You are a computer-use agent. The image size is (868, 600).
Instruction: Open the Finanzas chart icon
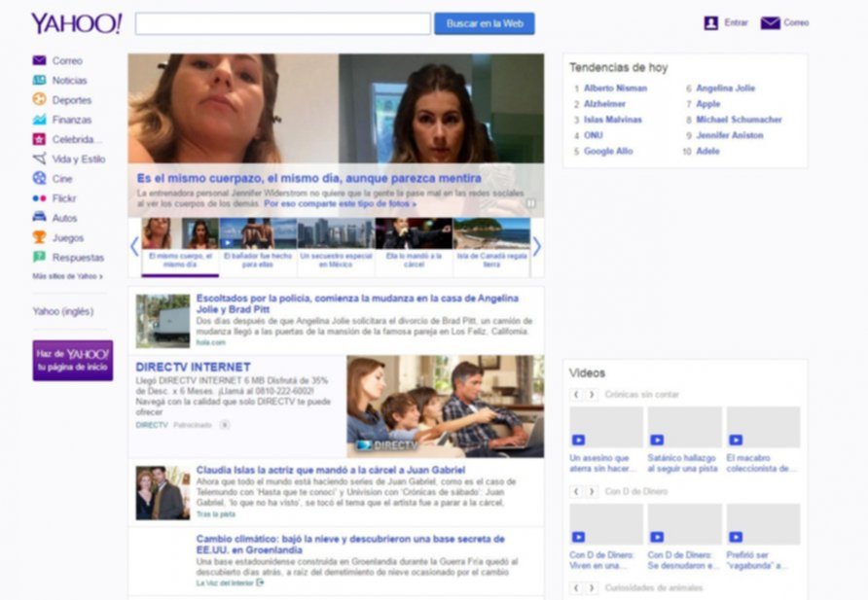pyautogui.click(x=39, y=120)
